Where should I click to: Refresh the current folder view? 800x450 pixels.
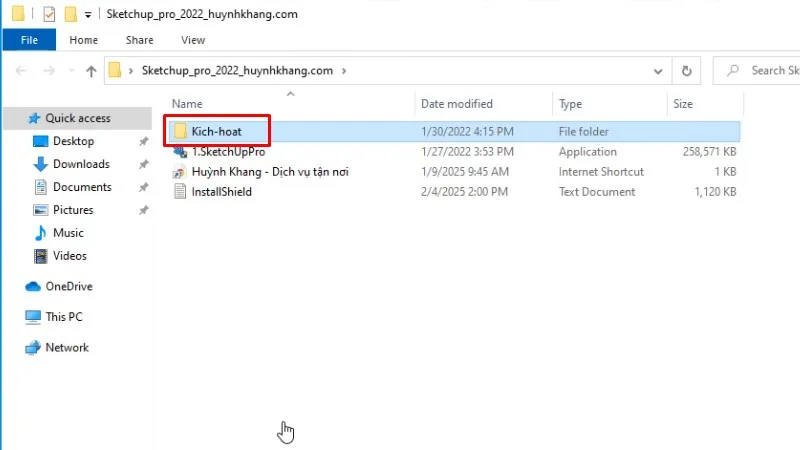tap(686, 71)
